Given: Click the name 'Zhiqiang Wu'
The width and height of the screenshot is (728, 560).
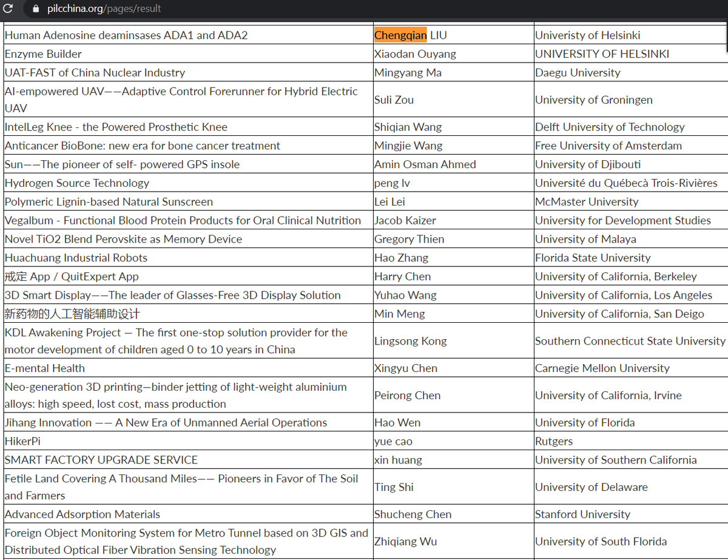Looking at the screenshot, I should (x=405, y=542).
